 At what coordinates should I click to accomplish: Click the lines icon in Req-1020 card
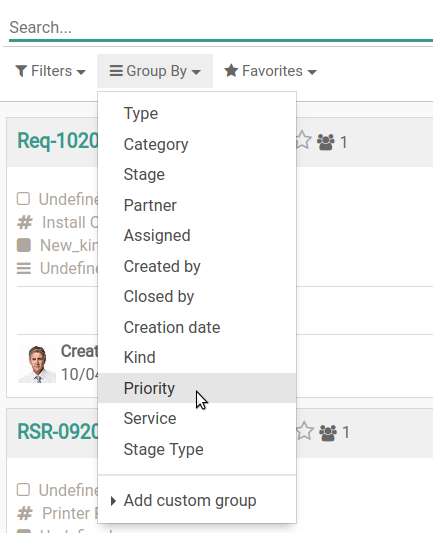point(24,269)
